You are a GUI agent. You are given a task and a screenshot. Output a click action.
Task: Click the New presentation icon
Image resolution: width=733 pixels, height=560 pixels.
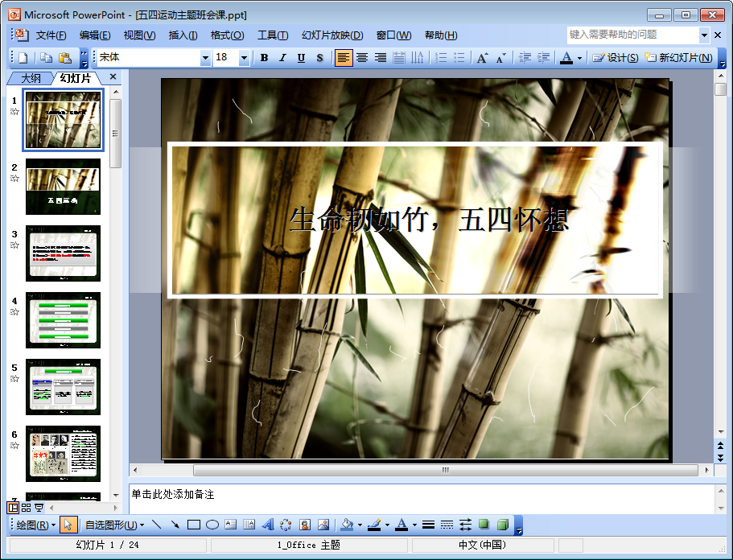coord(23,57)
